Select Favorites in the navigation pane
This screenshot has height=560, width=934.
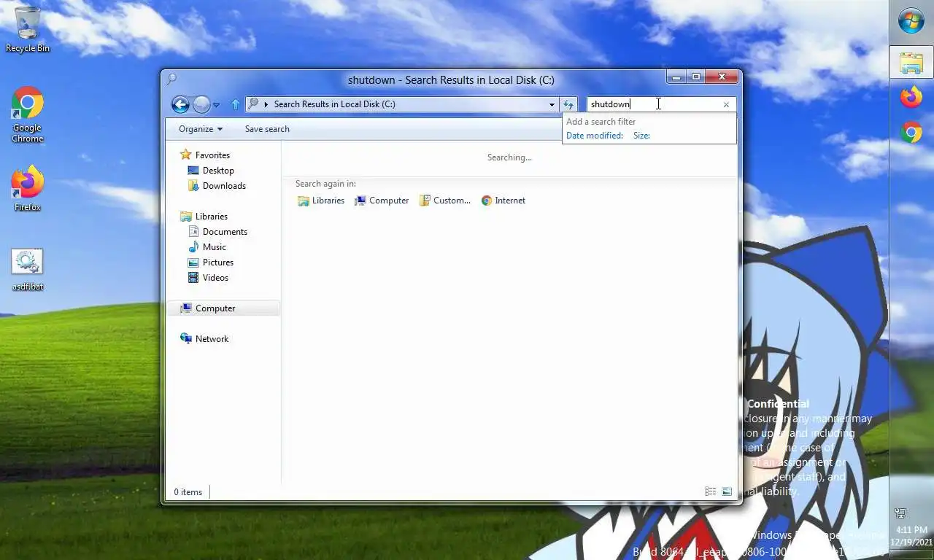205,155
